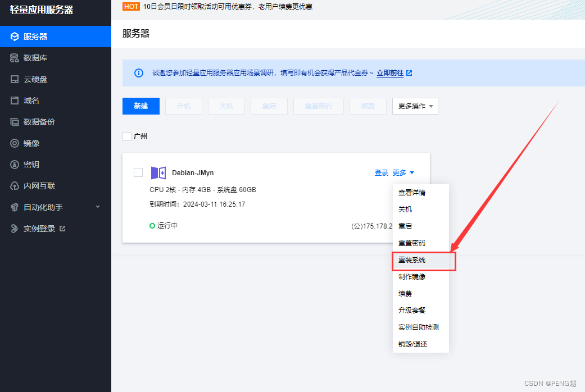
Task: Click the CPU 2核 内存 4GB spec text
Action: tap(203, 189)
